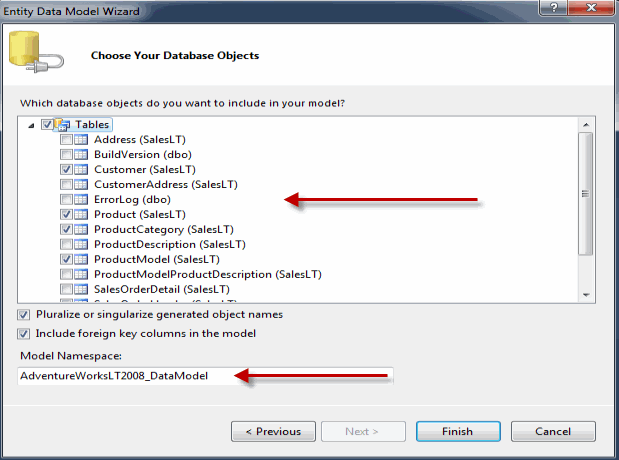This screenshot has height=460, width=619.
Task: Check the CustomerAddress (SalesLT) checkbox
Action: (x=66, y=184)
